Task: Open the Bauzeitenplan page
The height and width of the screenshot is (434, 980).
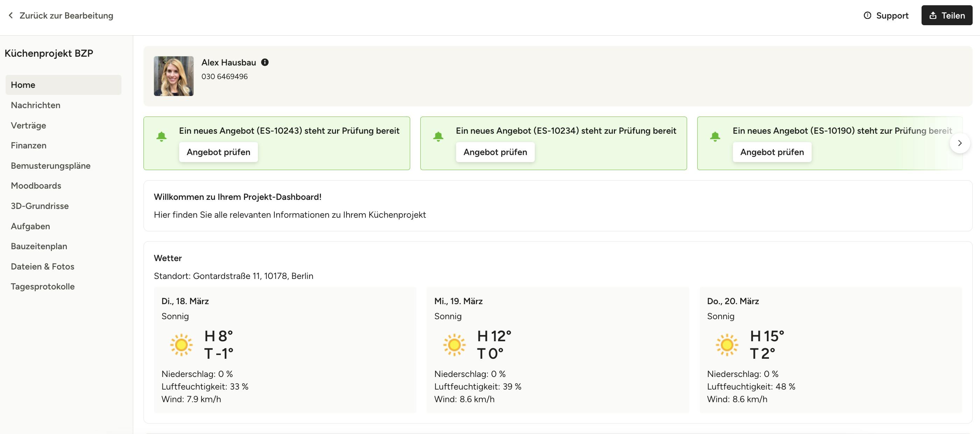Action: 39,246
